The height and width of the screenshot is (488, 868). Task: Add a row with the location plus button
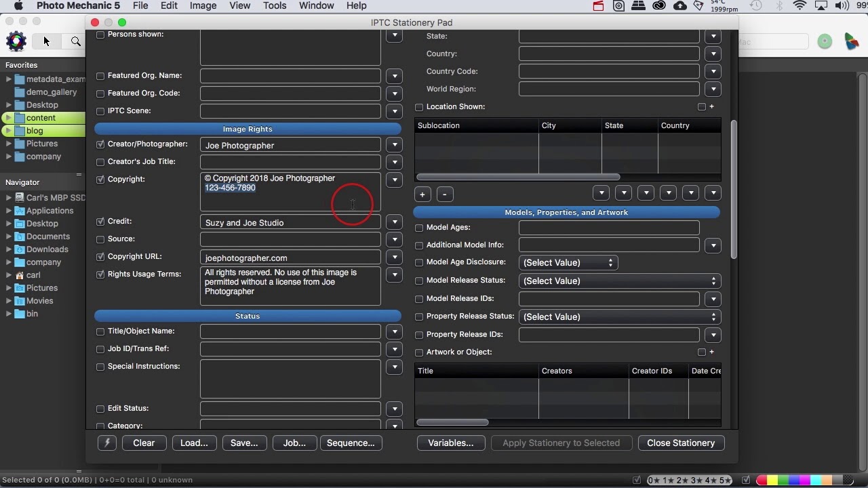pos(422,195)
